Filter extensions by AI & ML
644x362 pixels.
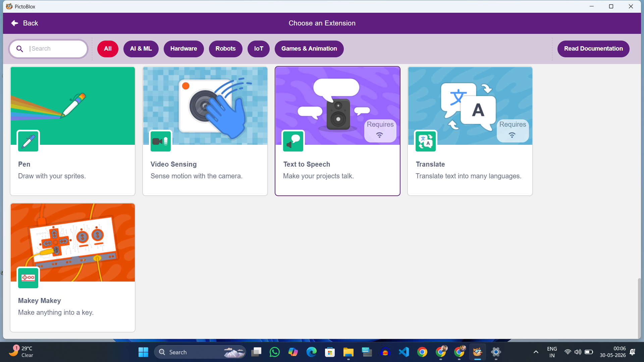click(141, 49)
